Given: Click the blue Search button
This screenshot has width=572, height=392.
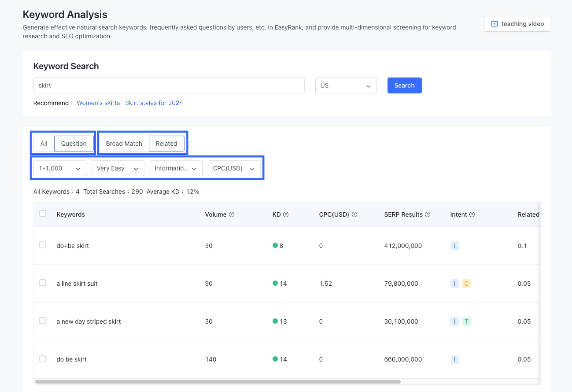Looking at the screenshot, I should click(x=404, y=85).
